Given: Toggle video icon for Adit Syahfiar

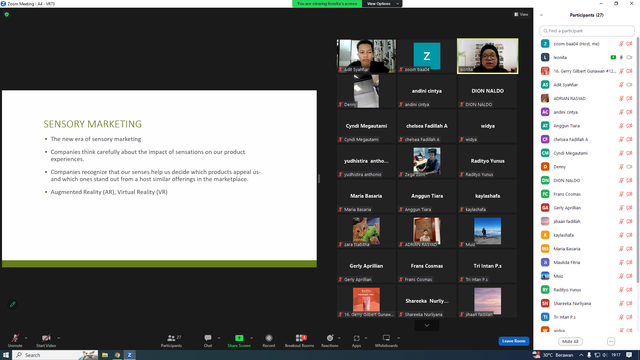Looking at the screenshot, I should point(629,85).
